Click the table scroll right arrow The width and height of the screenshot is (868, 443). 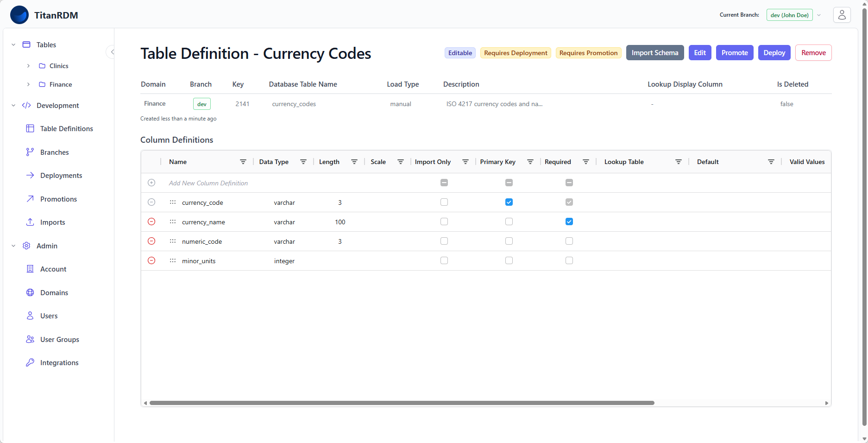(x=827, y=403)
